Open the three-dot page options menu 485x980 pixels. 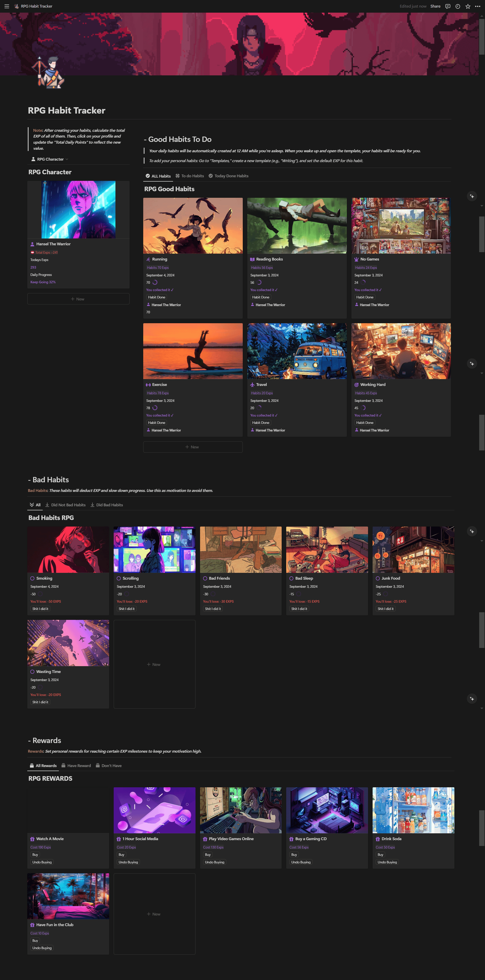coord(477,6)
